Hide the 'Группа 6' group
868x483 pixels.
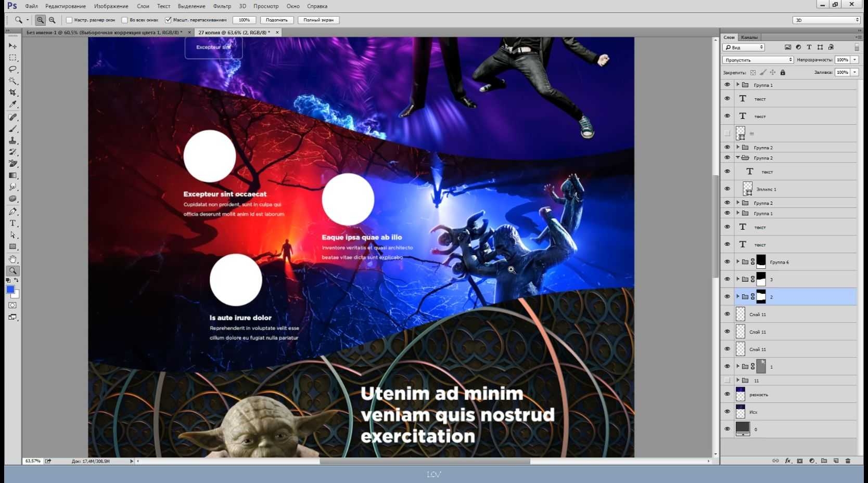(x=727, y=262)
